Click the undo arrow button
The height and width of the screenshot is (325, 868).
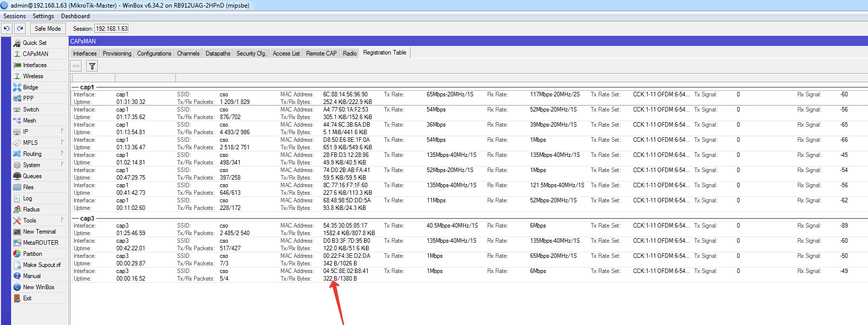click(x=7, y=28)
